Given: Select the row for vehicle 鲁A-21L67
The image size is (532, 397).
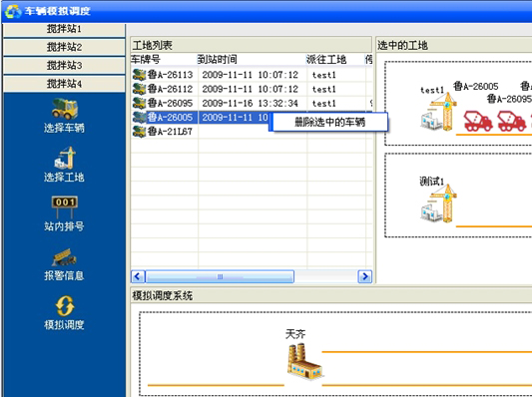Looking at the screenshot, I should [252, 132].
